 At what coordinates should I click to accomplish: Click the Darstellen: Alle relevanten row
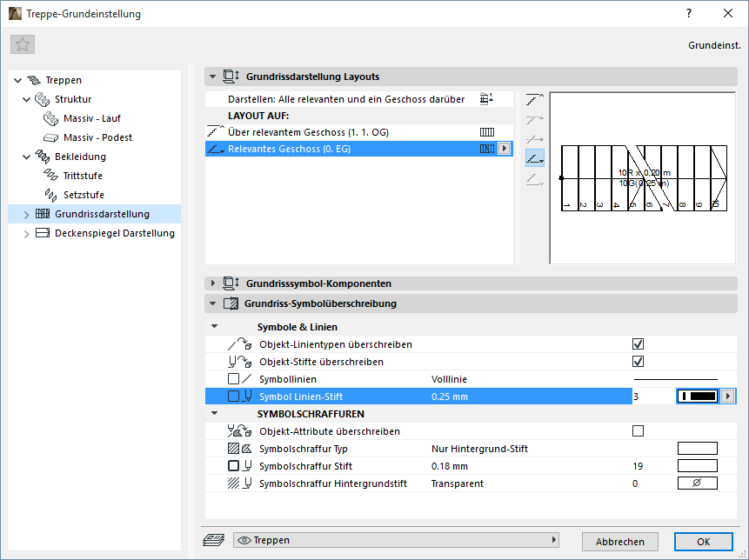tap(359, 99)
